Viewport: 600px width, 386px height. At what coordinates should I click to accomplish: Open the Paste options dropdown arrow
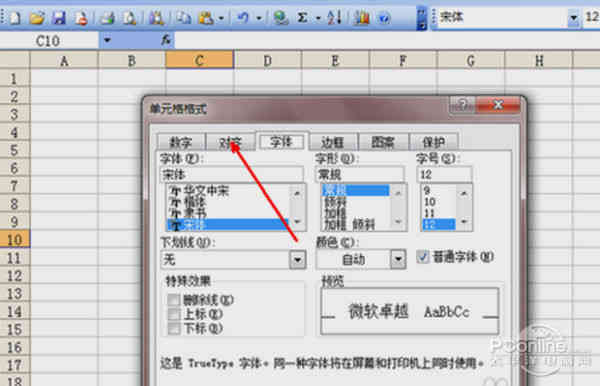(221, 18)
